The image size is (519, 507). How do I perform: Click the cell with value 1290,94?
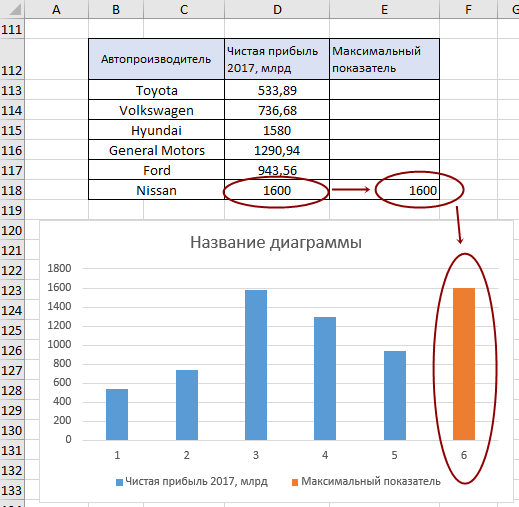click(277, 150)
